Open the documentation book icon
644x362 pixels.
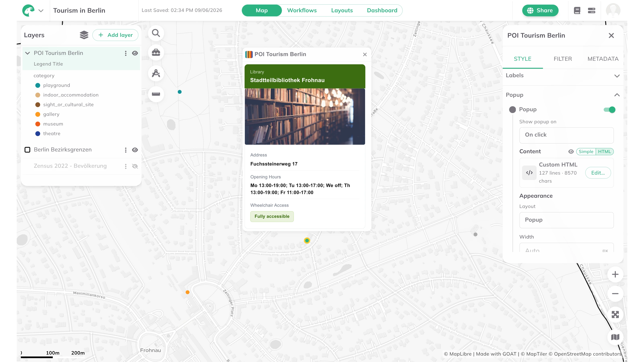577,10
